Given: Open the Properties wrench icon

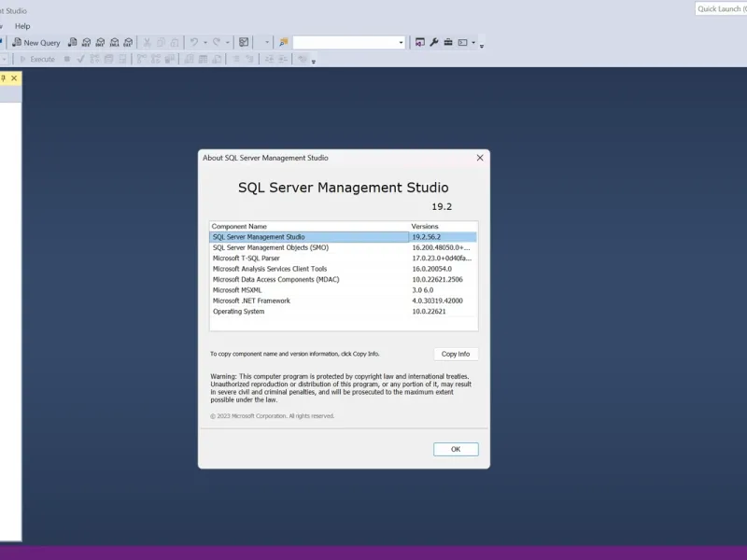Looking at the screenshot, I should point(434,42).
